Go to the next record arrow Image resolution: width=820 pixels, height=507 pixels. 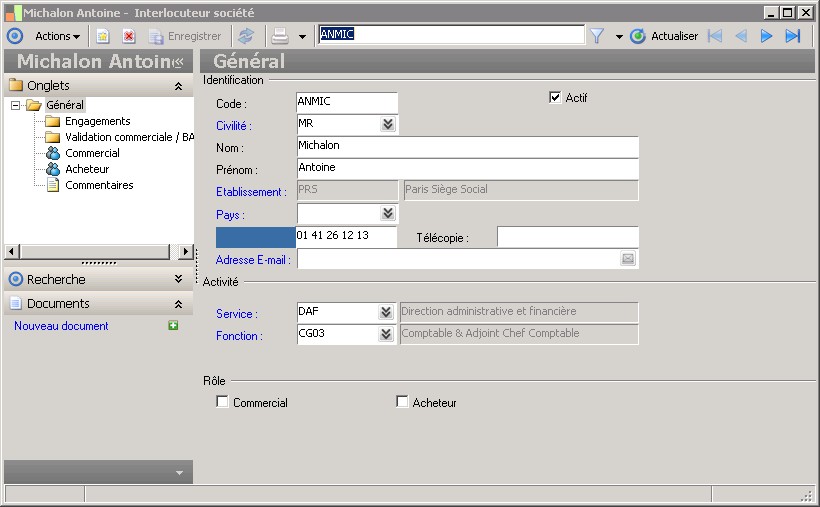[x=767, y=36]
